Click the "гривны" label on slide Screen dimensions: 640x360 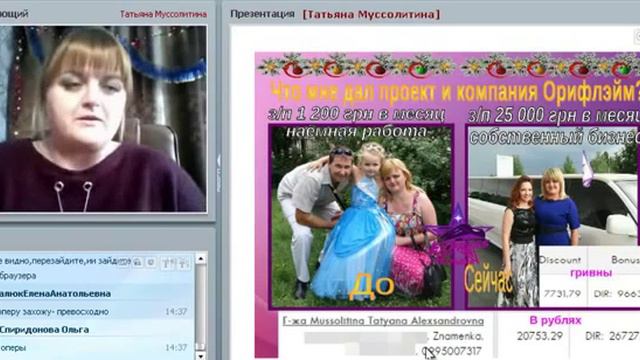click(x=591, y=273)
